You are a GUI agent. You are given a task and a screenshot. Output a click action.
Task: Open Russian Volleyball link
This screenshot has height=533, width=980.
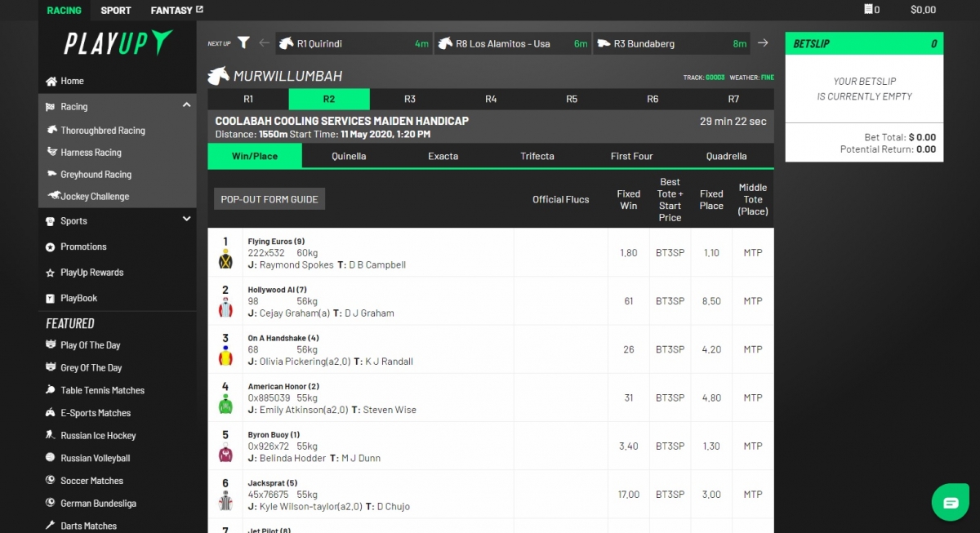(x=96, y=459)
